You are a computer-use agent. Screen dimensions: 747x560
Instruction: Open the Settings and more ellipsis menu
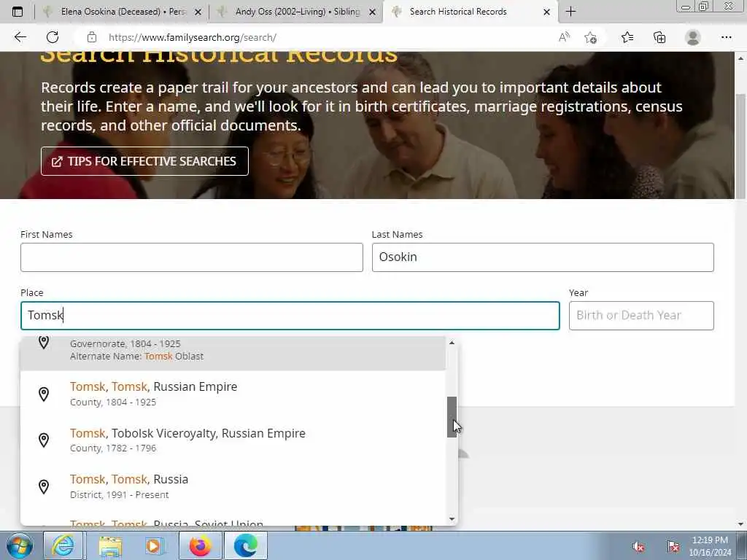coord(726,37)
